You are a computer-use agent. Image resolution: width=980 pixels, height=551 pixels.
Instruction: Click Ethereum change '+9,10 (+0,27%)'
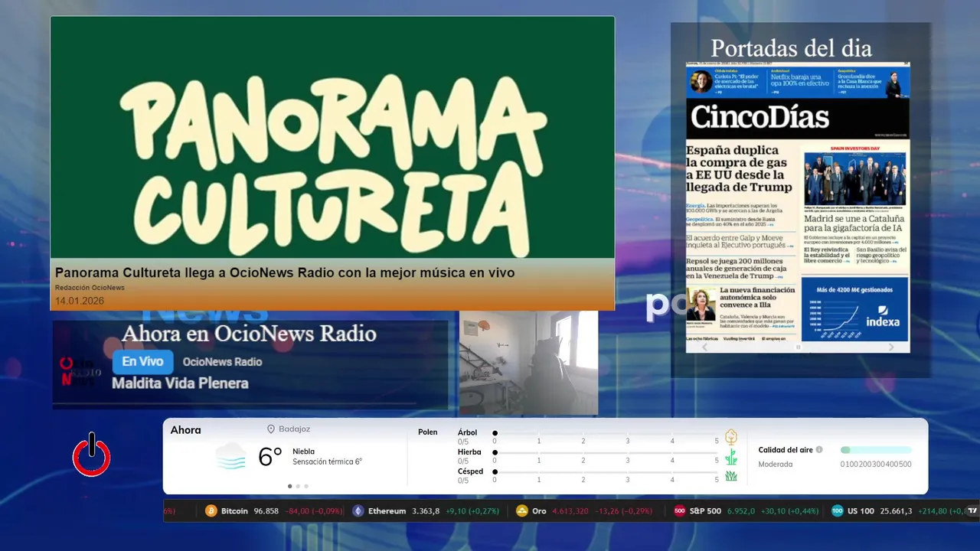click(472, 511)
